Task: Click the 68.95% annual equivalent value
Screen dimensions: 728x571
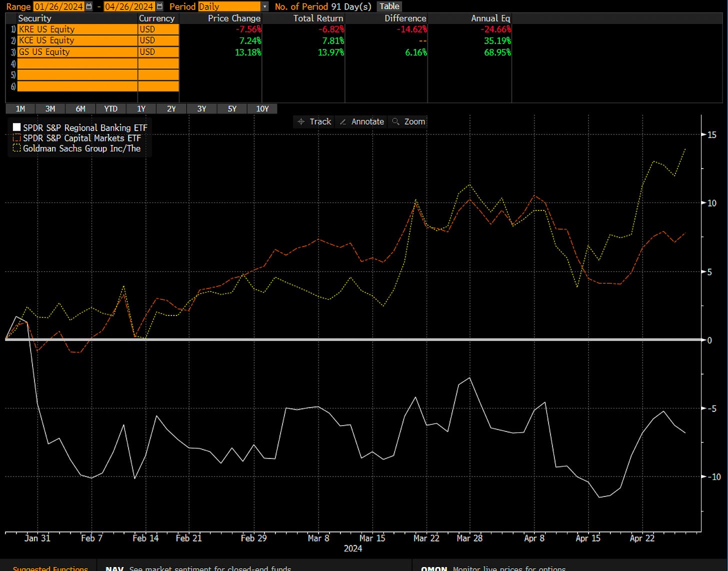Action: tap(497, 52)
